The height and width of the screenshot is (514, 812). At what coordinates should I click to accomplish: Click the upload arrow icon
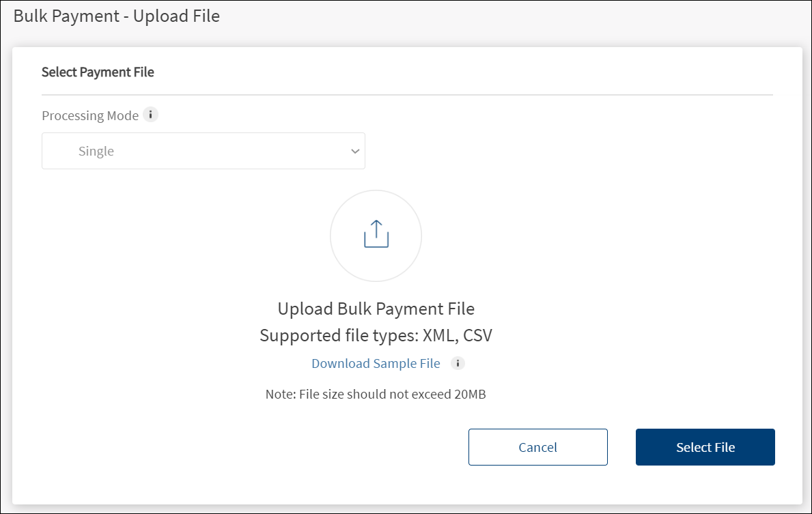376,234
